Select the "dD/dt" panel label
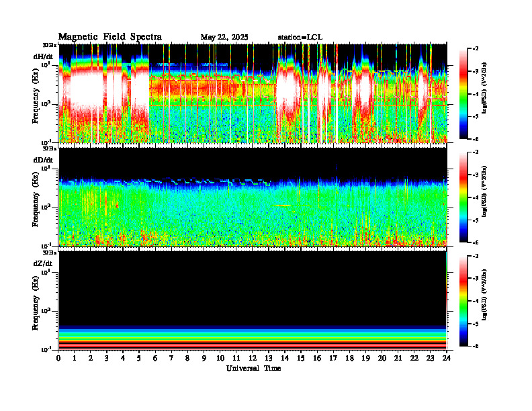Image resolution: width=532 pixels, height=411 pixels. pyautogui.click(x=43, y=160)
